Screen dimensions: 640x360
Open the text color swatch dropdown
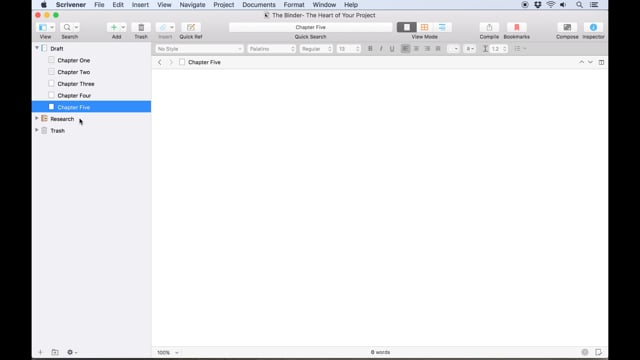click(453, 49)
